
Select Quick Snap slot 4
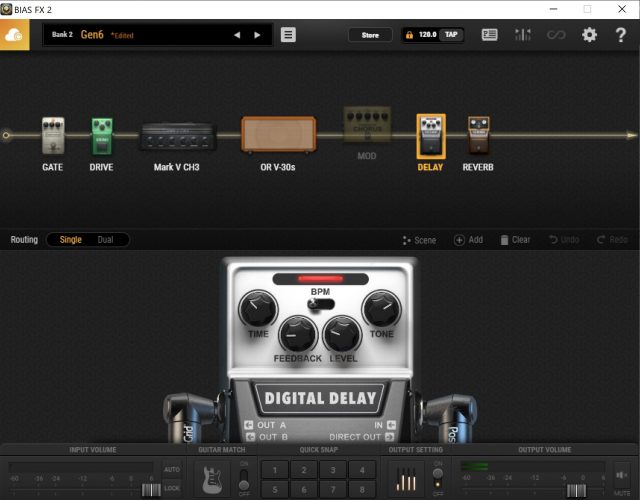click(x=362, y=470)
